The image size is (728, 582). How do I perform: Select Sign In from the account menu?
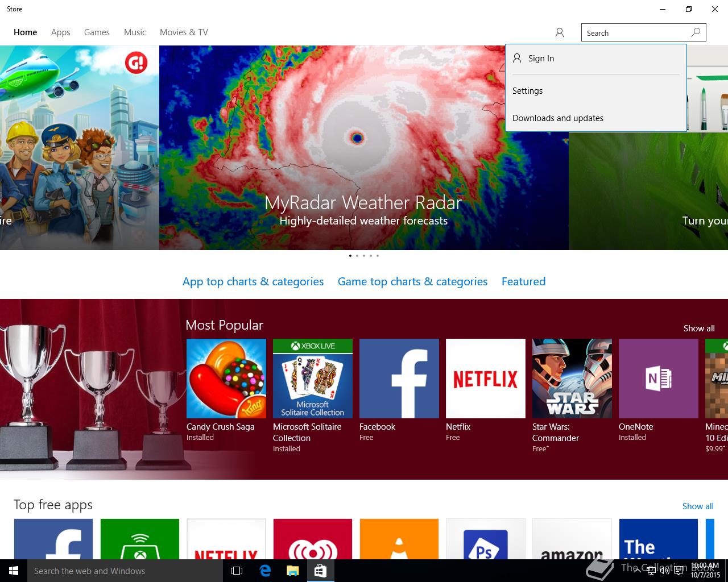(x=595, y=59)
